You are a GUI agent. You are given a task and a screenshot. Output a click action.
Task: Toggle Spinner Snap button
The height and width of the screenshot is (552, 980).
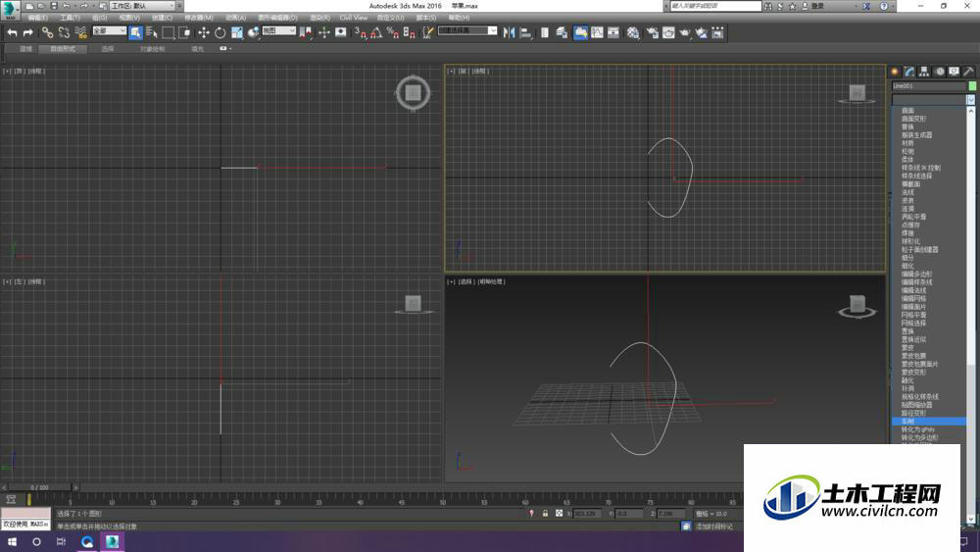click(409, 32)
